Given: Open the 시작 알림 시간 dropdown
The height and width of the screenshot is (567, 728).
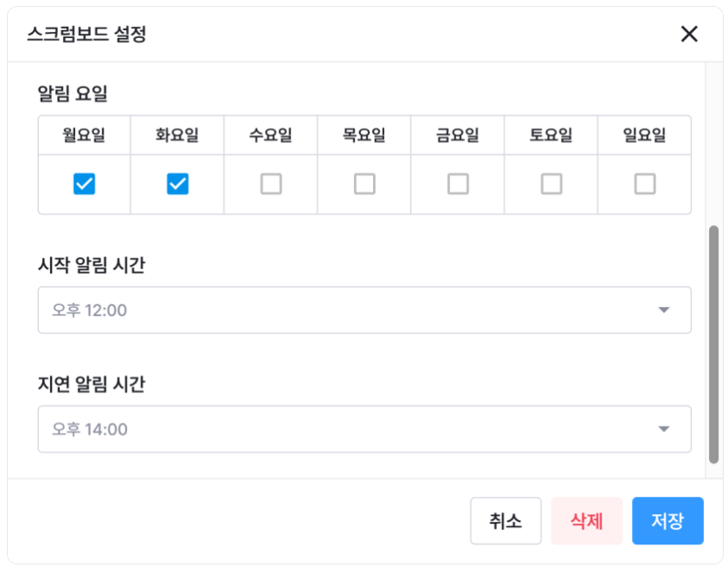Looking at the screenshot, I should pos(364,310).
